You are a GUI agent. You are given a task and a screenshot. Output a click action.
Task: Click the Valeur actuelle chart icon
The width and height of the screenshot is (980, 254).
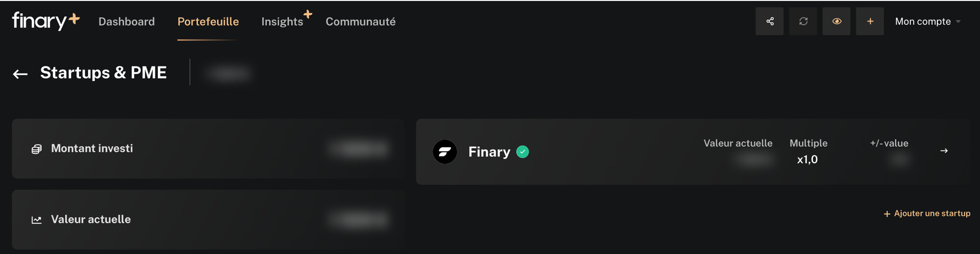coord(37,220)
